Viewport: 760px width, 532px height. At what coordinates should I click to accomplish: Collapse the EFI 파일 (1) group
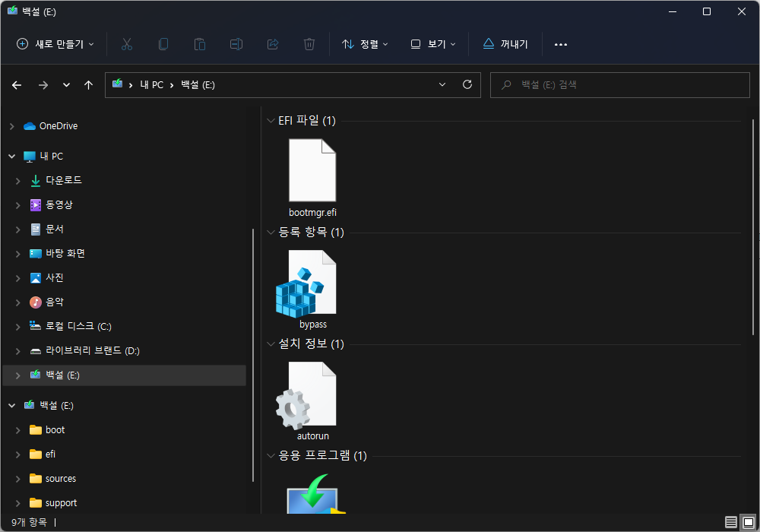271,121
